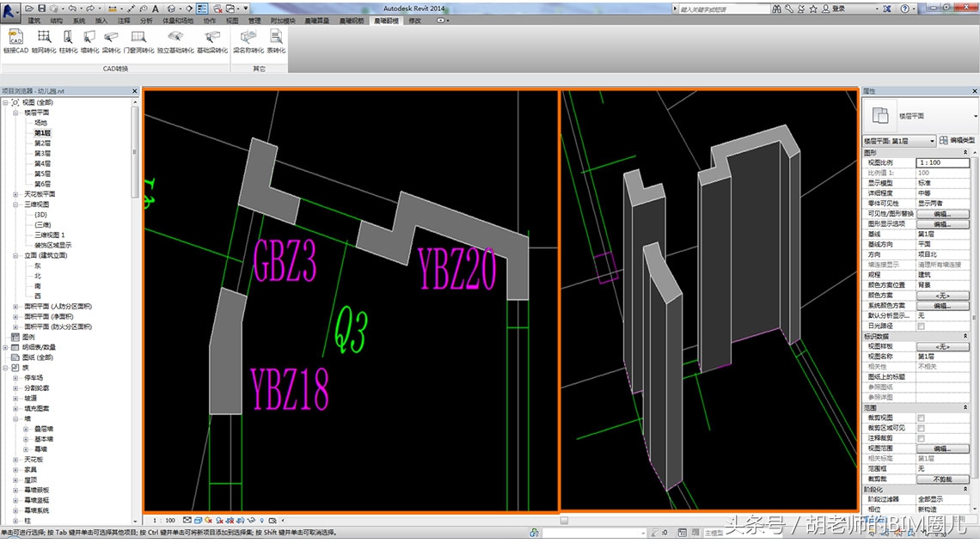Screen dimensions: 980x543
Task: Set 视图比例 to another value
Action: coord(944,162)
